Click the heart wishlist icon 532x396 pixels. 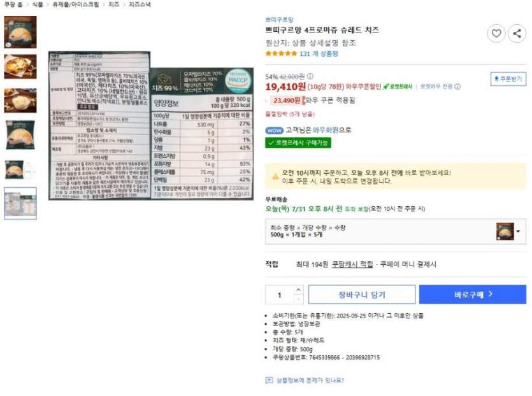point(496,33)
